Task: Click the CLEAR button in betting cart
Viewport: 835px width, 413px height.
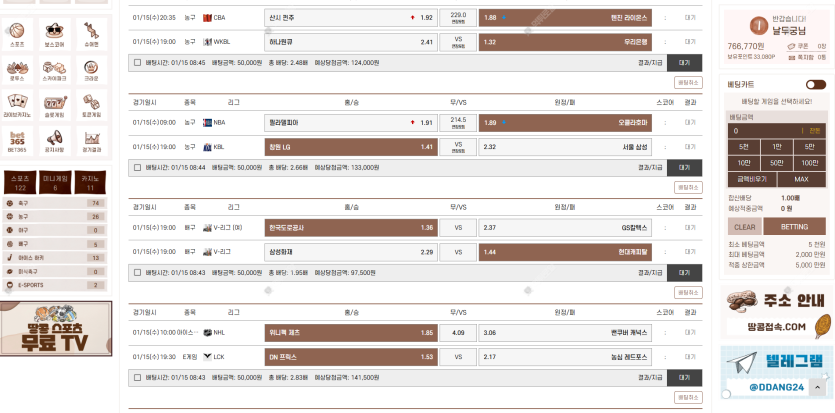Action: [x=745, y=227]
